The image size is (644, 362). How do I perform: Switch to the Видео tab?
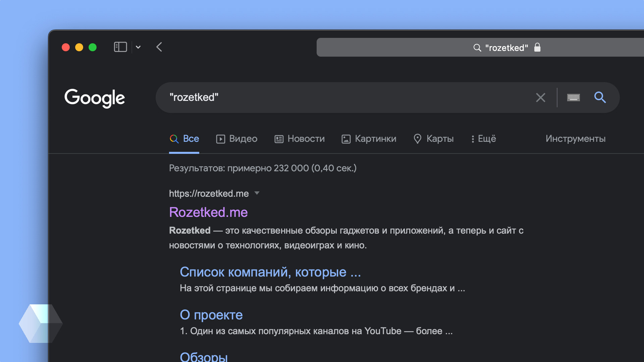[x=236, y=139]
